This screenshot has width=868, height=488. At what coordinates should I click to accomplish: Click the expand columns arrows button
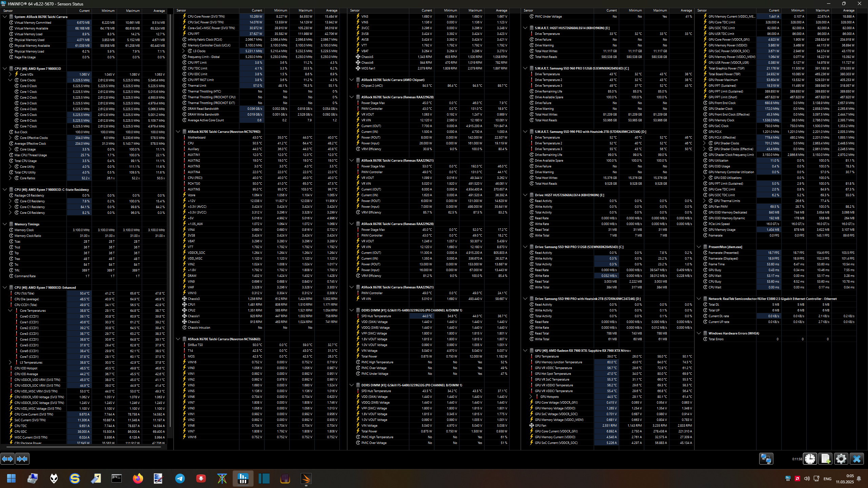(x=7, y=459)
